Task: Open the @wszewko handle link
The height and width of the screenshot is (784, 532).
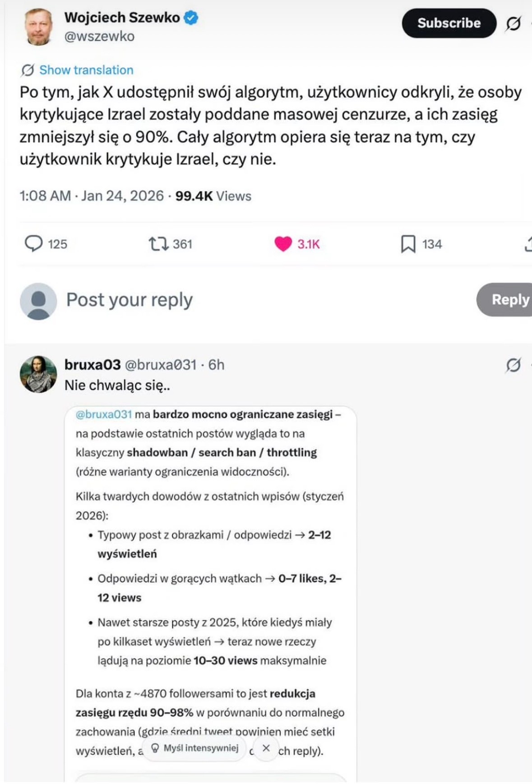Action: (x=99, y=36)
